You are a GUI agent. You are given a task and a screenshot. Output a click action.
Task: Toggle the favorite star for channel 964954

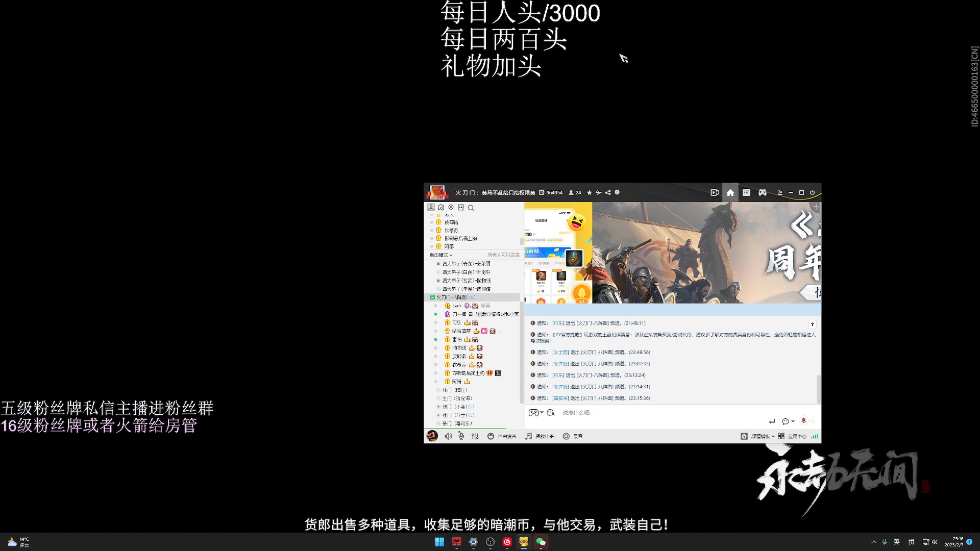[x=589, y=192]
